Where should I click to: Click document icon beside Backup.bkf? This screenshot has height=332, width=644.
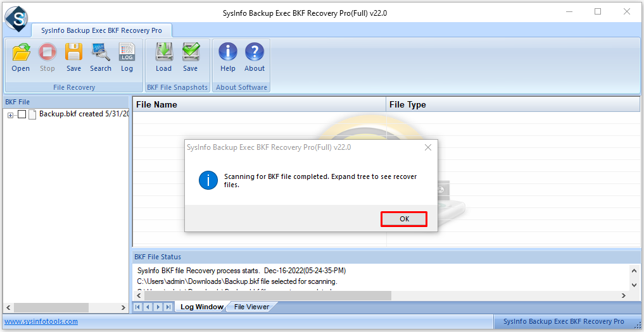pos(33,114)
